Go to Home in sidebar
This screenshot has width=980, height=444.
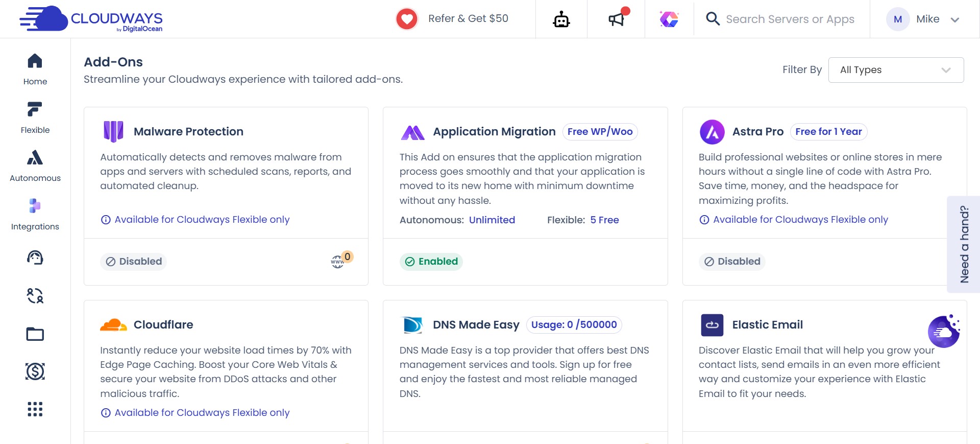(35, 69)
